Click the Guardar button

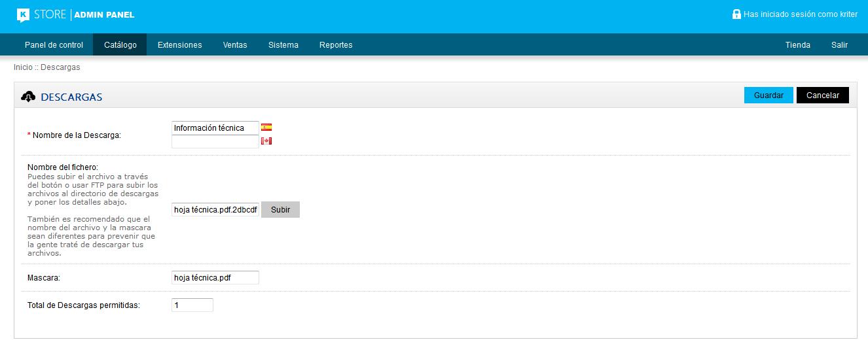point(769,95)
